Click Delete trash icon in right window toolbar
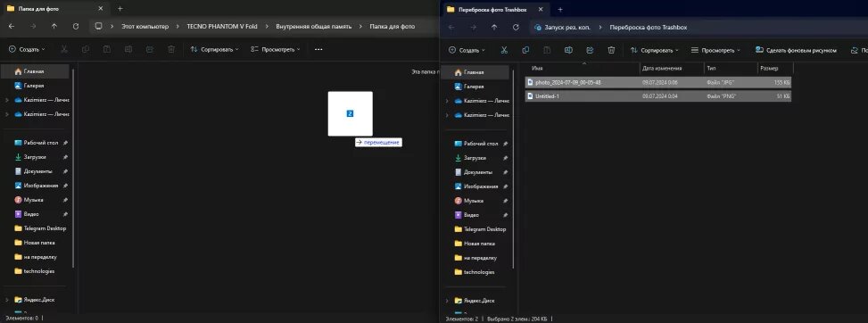This screenshot has width=868, height=323. (611, 50)
